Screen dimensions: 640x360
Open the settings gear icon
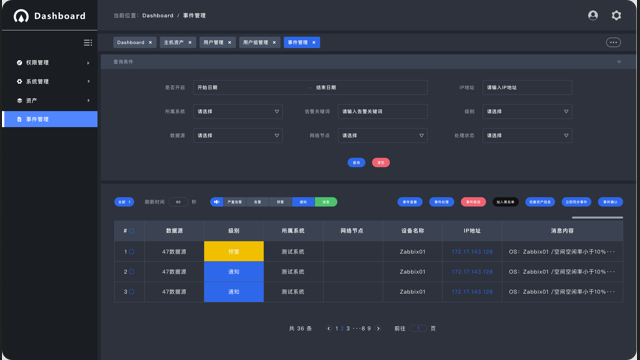pyautogui.click(x=616, y=16)
